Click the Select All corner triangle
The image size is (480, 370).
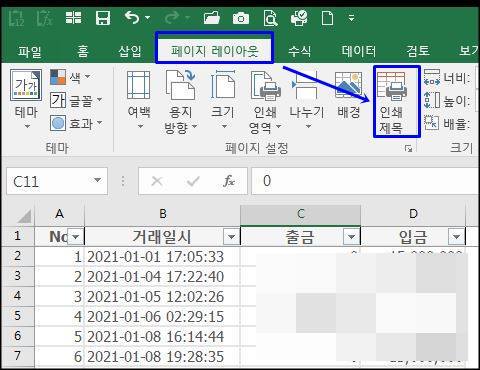(24, 216)
